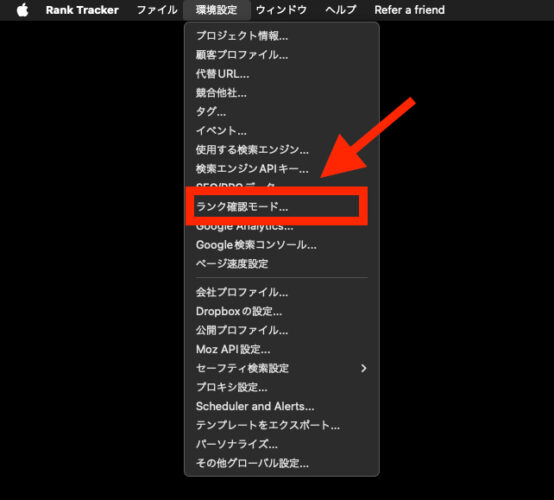Open Scheduler and Alerts... settings
The height and width of the screenshot is (500, 554).
pyautogui.click(x=282, y=406)
